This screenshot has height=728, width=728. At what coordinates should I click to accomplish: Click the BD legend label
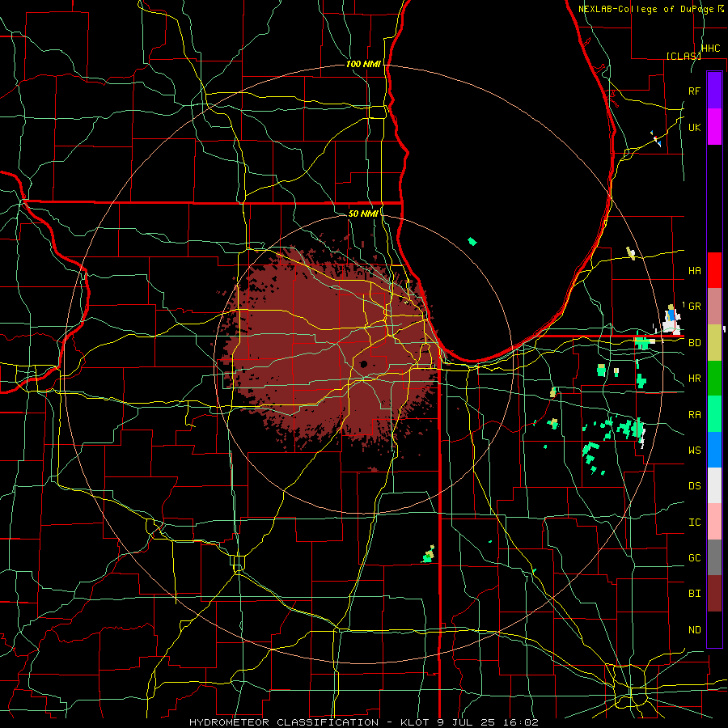(694, 343)
